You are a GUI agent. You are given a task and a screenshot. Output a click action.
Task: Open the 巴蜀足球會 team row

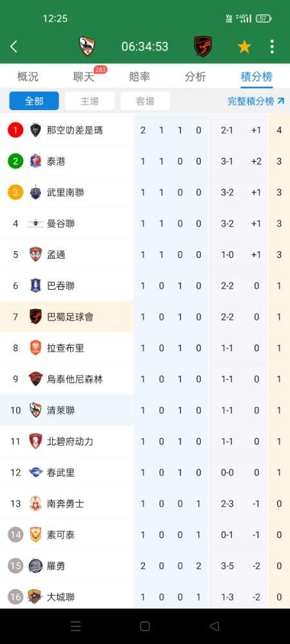[x=145, y=317]
